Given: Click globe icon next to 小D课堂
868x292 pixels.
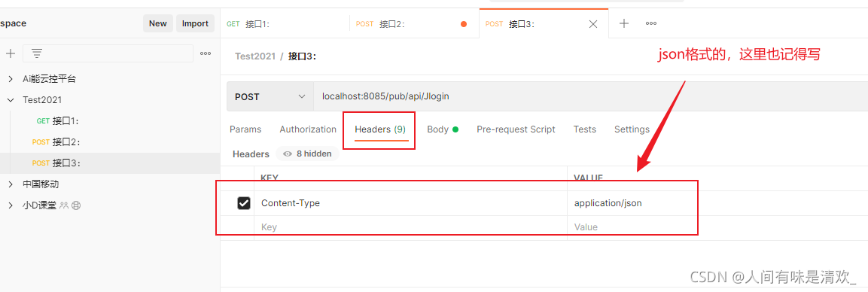Looking at the screenshot, I should coord(76,205).
